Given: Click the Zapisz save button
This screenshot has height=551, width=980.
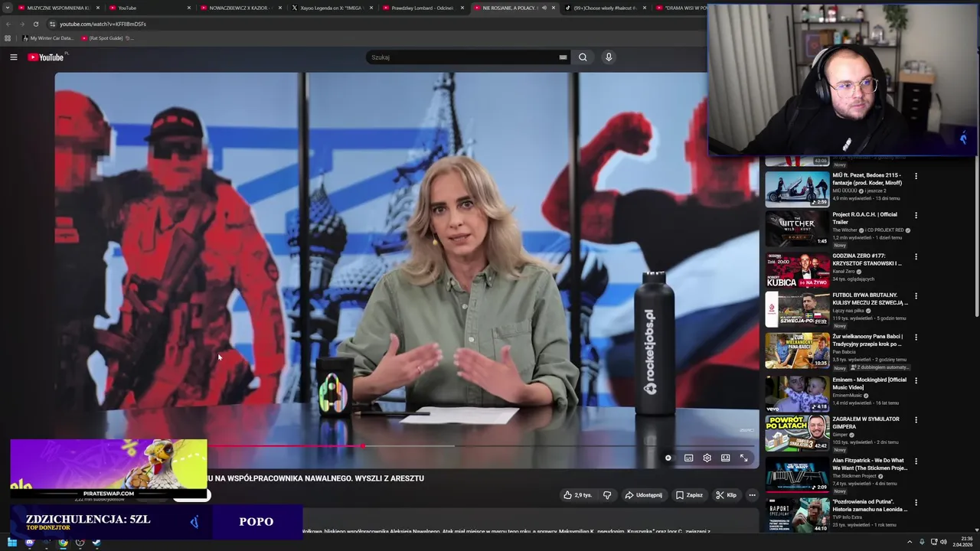Looking at the screenshot, I should [x=689, y=495].
